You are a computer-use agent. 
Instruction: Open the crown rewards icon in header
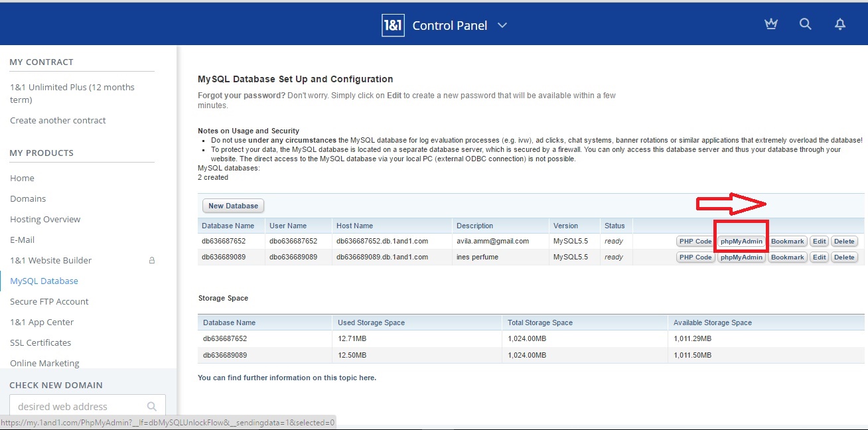[770, 25]
